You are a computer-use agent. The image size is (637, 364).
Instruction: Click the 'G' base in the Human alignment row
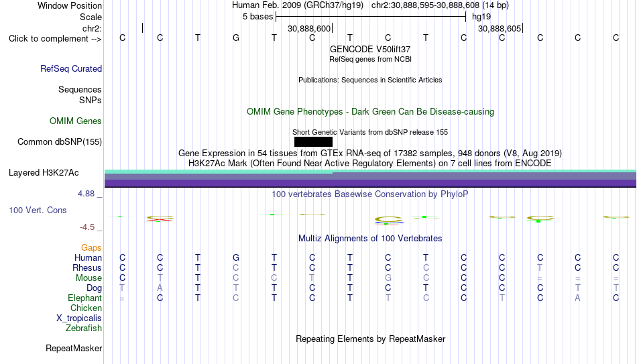pyautogui.click(x=236, y=257)
